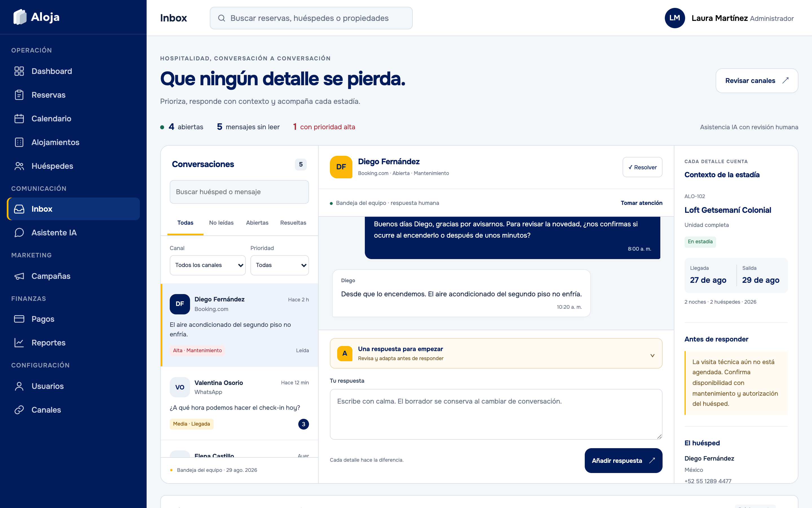Click the Aloja logo icon
The height and width of the screenshot is (508, 812).
coord(20,17)
